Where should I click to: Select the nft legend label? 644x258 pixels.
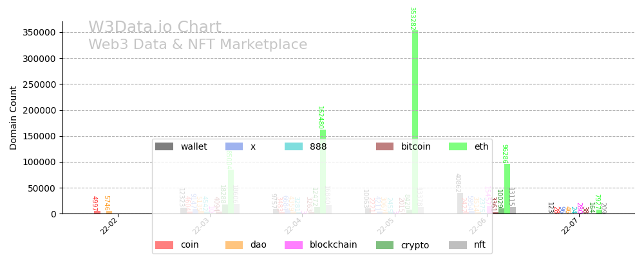pos(479,245)
